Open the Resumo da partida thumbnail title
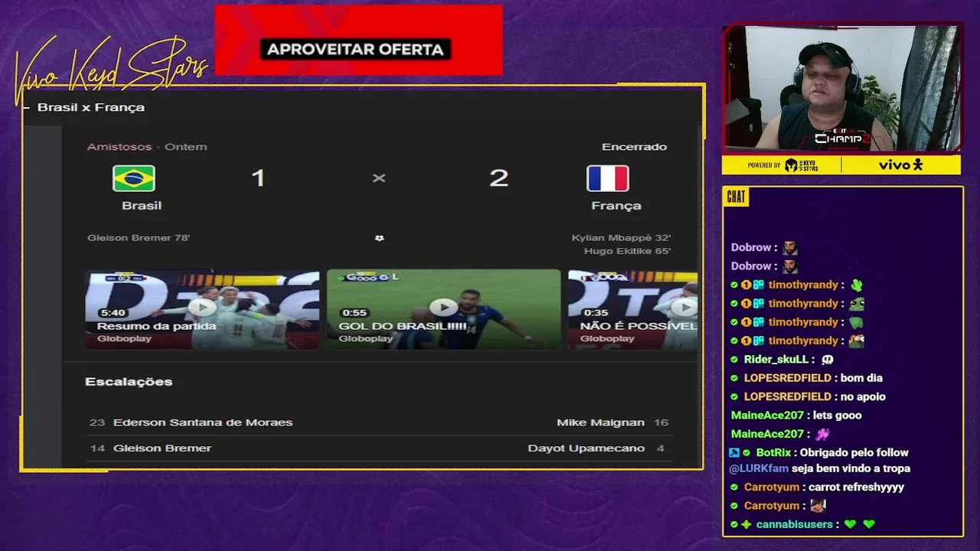980x551 pixels. 157,326
